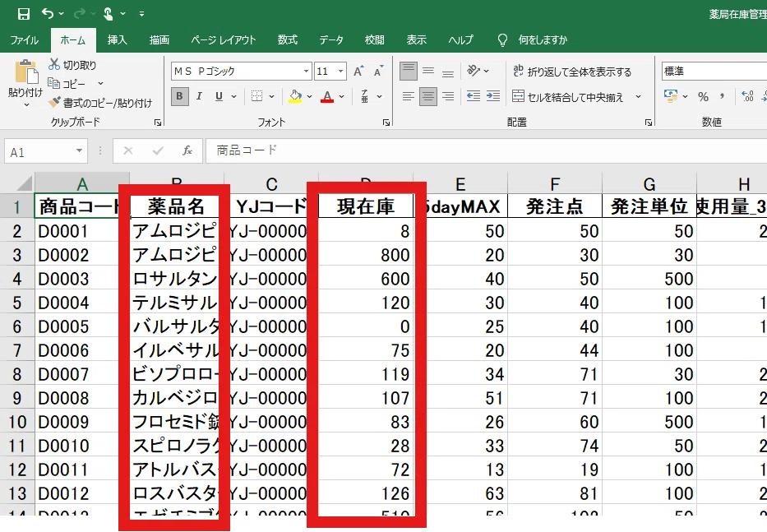
Task: Click the formula bar showing 商品コード
Action: tap(487, 150)
